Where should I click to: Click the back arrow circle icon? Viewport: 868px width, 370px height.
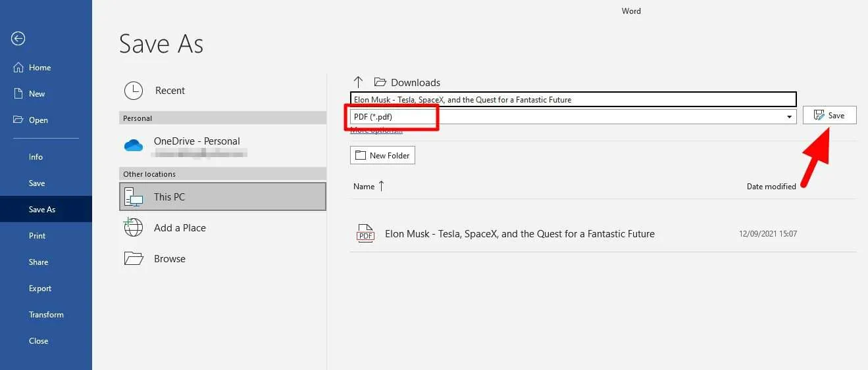(18, 39)
